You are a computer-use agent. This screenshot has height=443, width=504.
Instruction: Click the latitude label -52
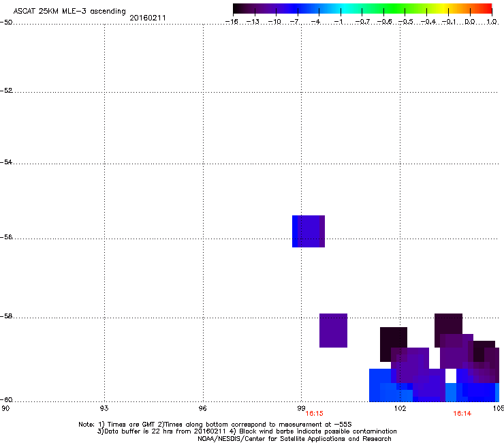6,91
